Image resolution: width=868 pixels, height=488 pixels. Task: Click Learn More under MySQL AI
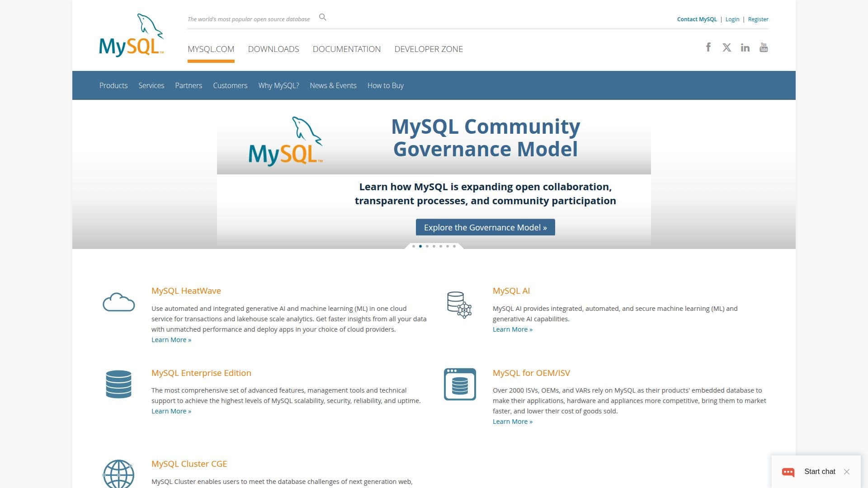tap(513, 329)
